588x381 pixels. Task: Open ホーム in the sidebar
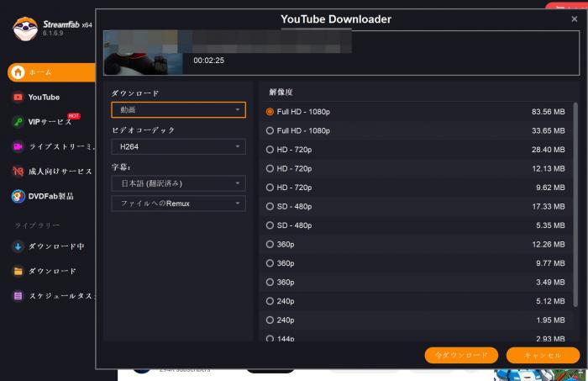point(51,72)
